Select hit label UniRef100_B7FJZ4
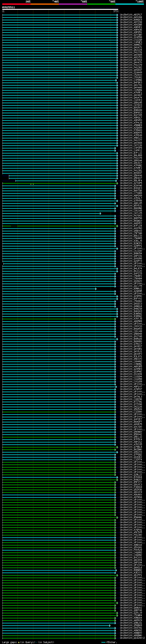 (x=131, y=226)
